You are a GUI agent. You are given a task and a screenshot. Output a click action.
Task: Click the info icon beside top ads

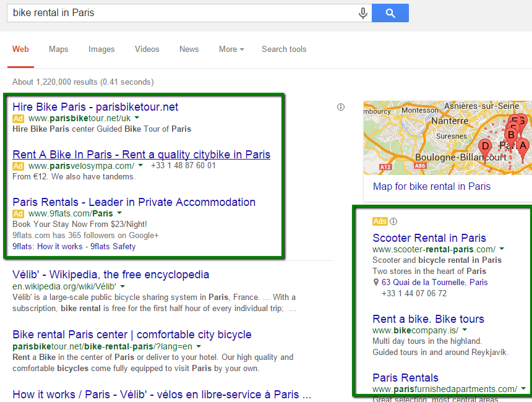pos(341,107)
